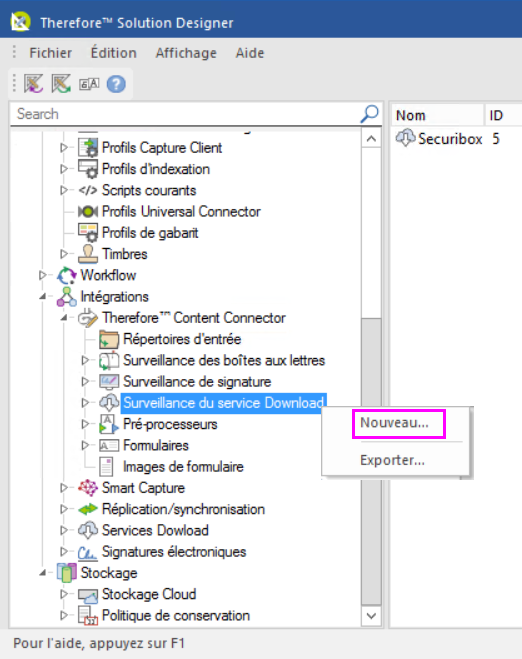This screenshot has width=522, height=659.
Task: Click the Stockage cylinder icon
Action: click(x=67, y=573)
